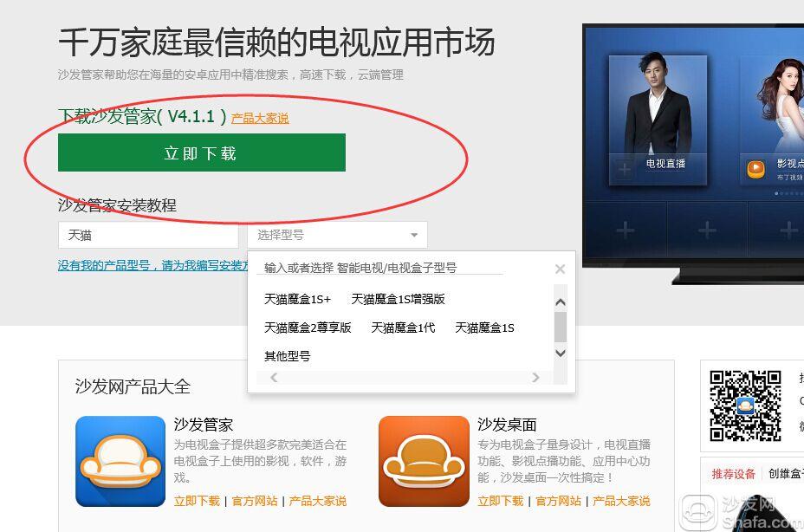The height and width of the screenshot is (532, 804).
Task: Click the orange play icon on TV preview
Action: click(755, 168)
